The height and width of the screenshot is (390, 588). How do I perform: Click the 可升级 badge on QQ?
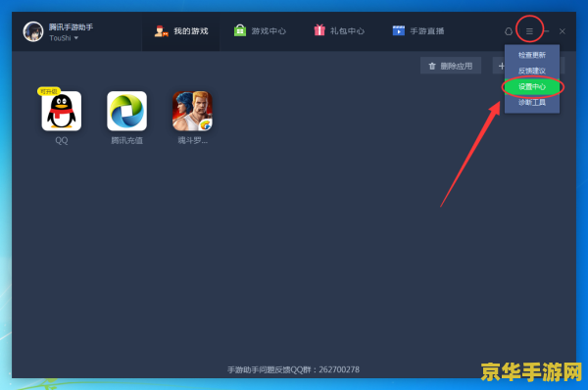[x=48, y=91]
